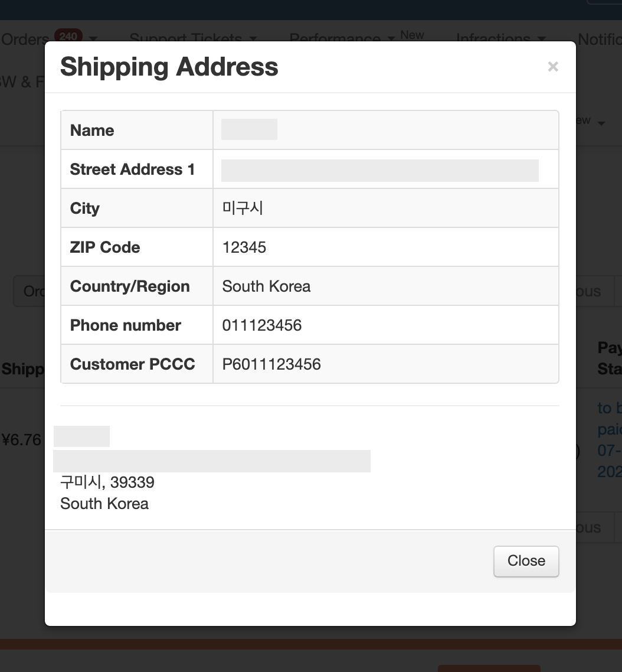Click the 'New' label next to Performance
The image size is (622, 672).
click(412, 34)
